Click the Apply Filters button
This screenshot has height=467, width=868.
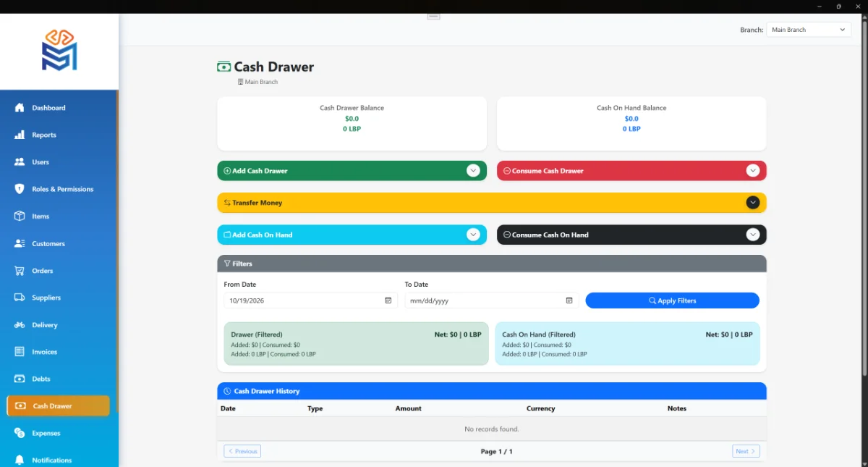pos(672,300)
